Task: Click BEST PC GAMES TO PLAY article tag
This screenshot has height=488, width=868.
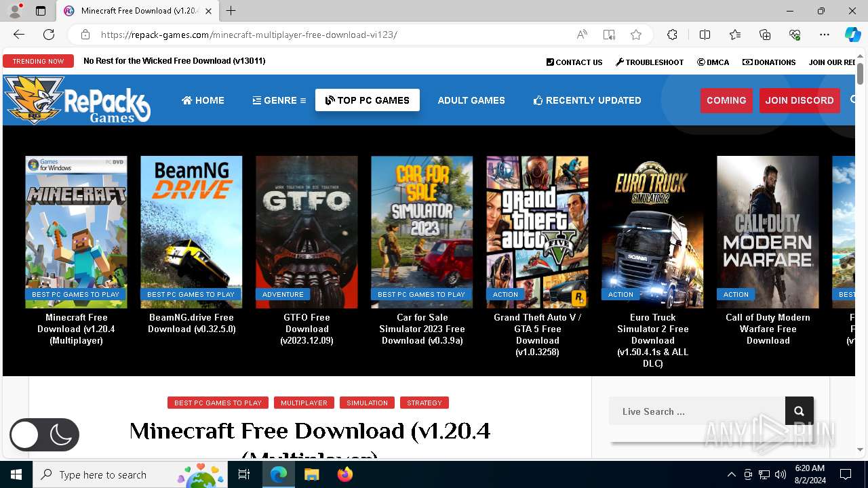Action: pyautogui.click(x=218, y=403)
